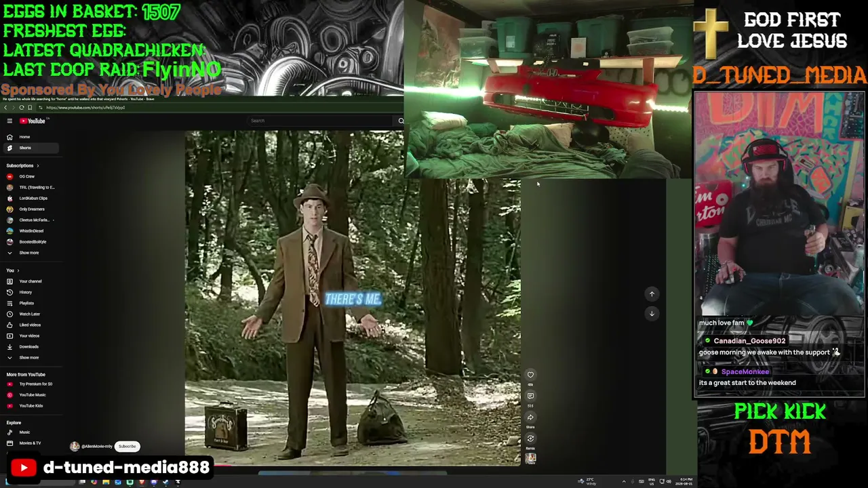Image resolution: width=868 pixels, height=488 pixels.
Task: Select Shorts in the YouTube sidebar
Action: pos(31,148)
